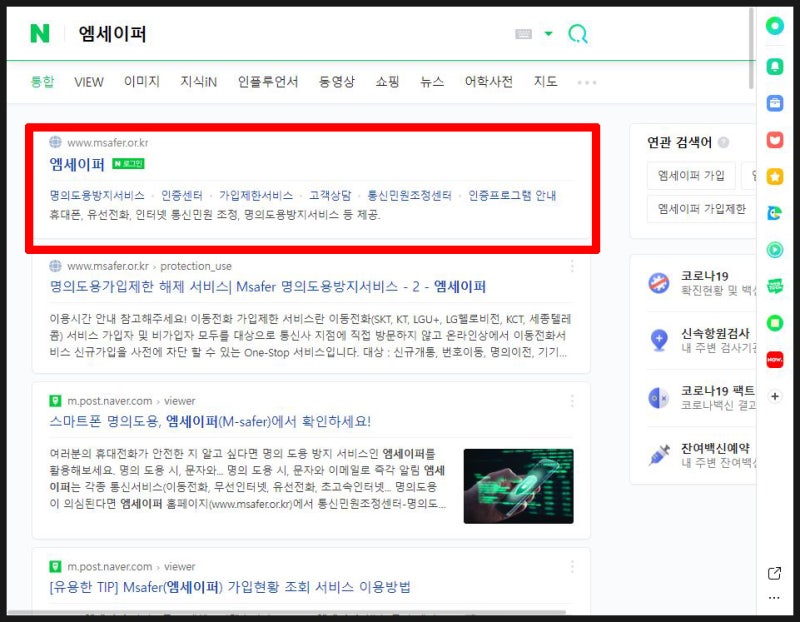The height and width of the screenshot is (622, 800).
Task: Open the 어학사전 tab
Action: click(489, 82)
